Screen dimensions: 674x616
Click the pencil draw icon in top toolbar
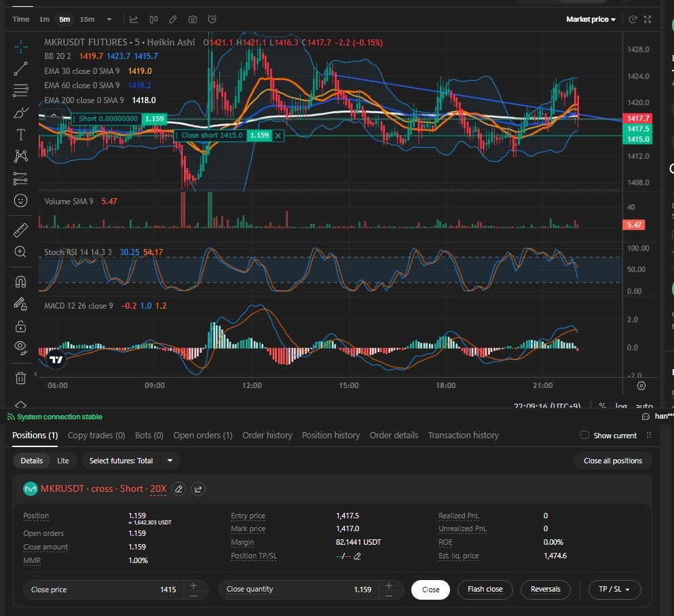coord(173,19)
